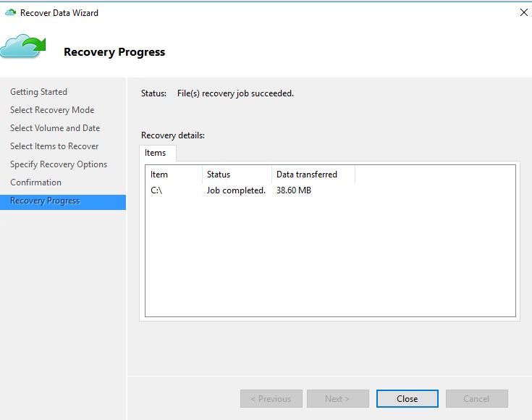Click the Previous button
Image resolution: width=532 pixels, height=420 pixels.
tap(271, 399)
